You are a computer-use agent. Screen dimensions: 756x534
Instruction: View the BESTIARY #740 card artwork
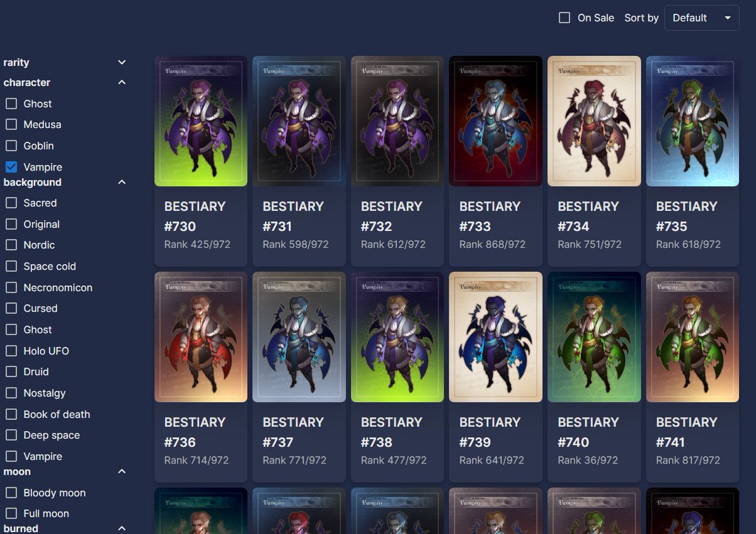(x=594, y=337)
